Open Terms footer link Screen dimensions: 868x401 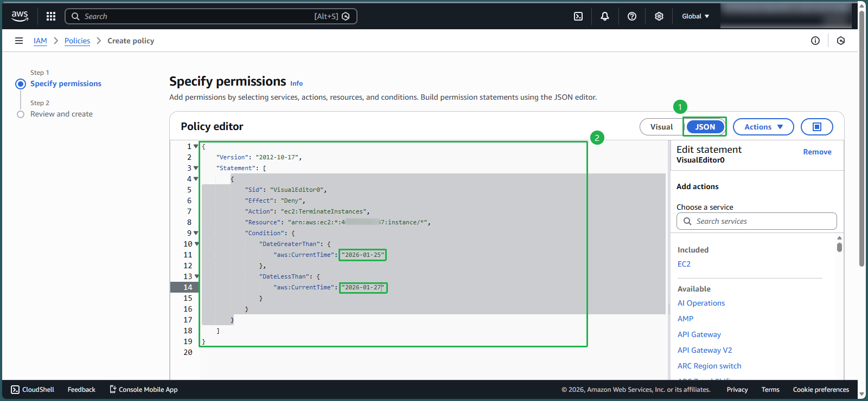click(x=770, y=390)
